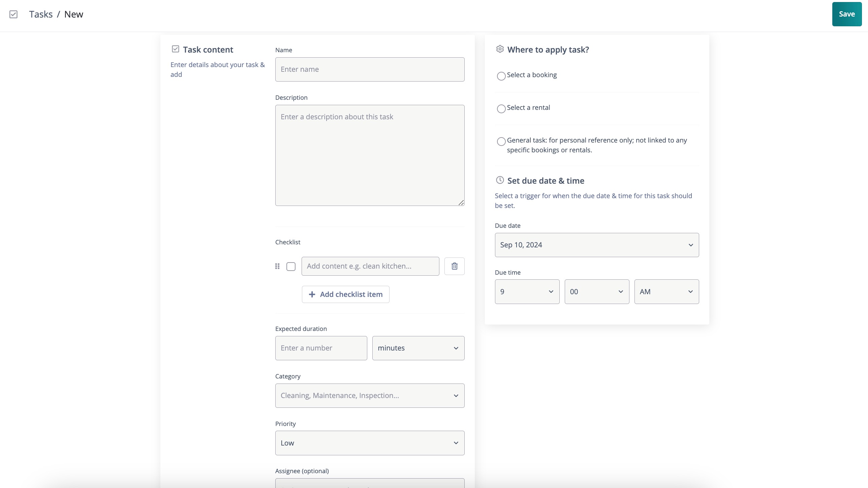Viewport: 868px width, 488px height.
Task: Tick the checklist item checkbox
Action: click(291, 267)
